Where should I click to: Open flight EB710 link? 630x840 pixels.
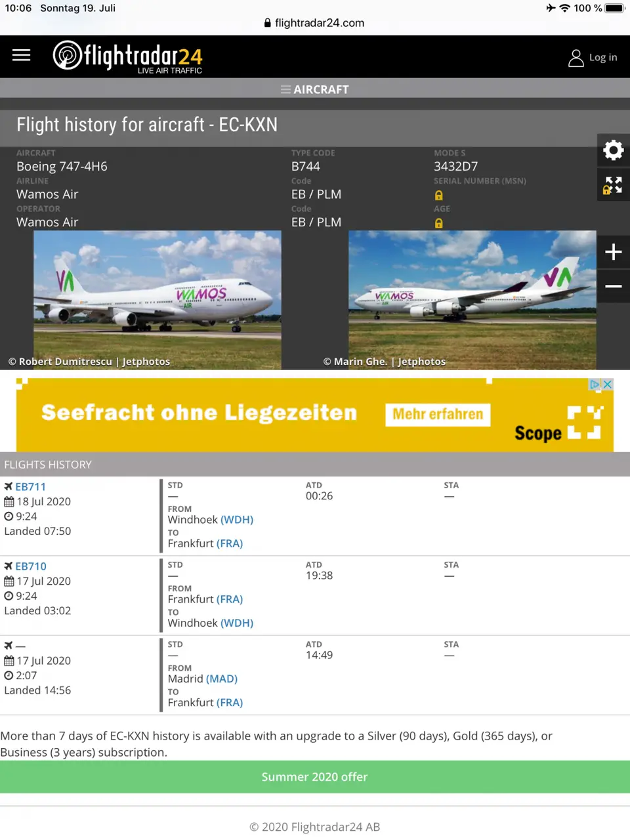pos(30,566)
